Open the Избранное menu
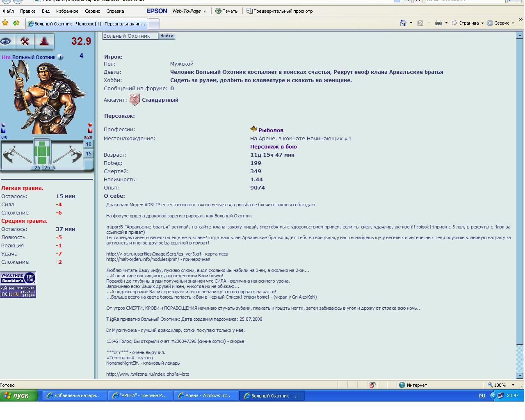 point(67,11)
